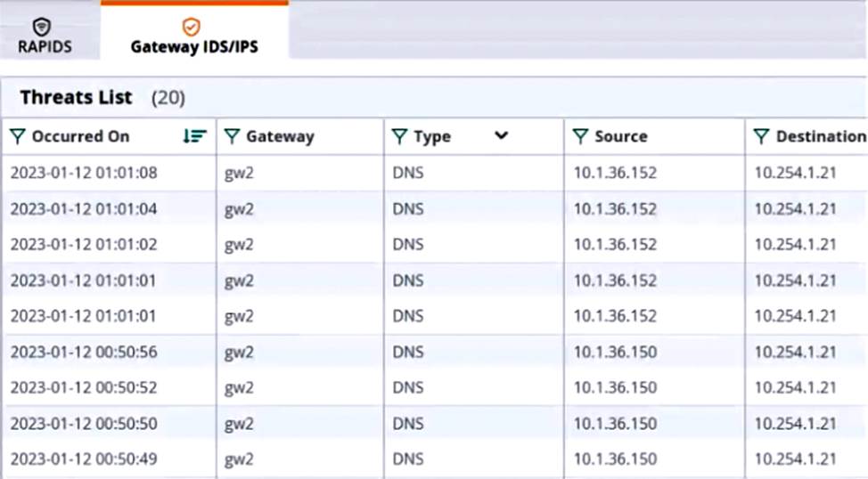The width and height of the screenshot is (868, 479).
Task: Click source IP 10.1.36.150 at 00:50:52
Action: (615, 388)
